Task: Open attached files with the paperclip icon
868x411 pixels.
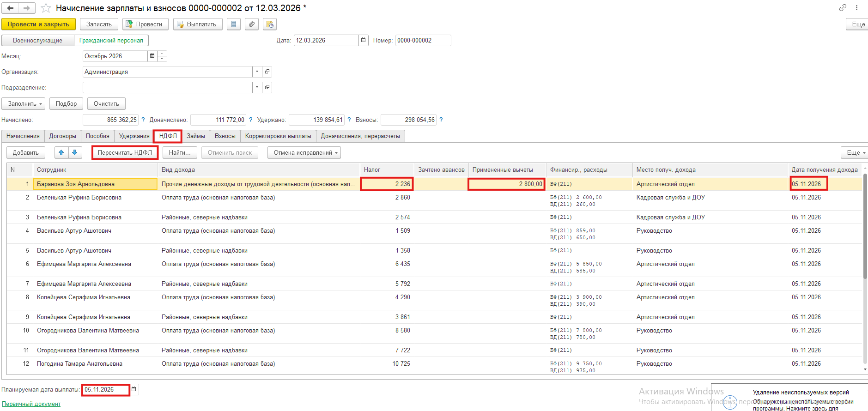Action: (252, 24)
